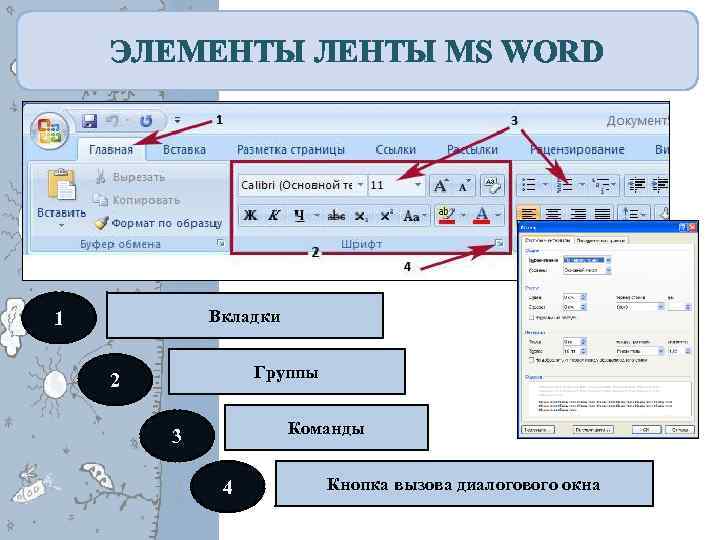Open the Aa change case menu

[414, 215]
